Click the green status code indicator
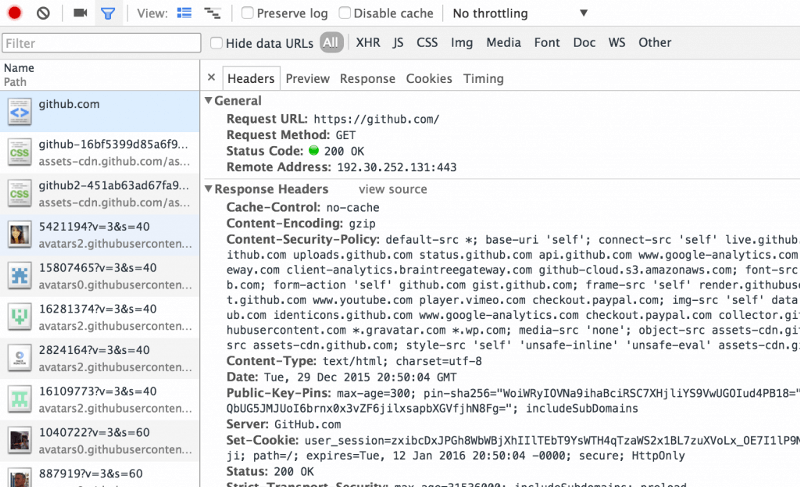Viewport: 800px width, 487px height. (314, 150)
